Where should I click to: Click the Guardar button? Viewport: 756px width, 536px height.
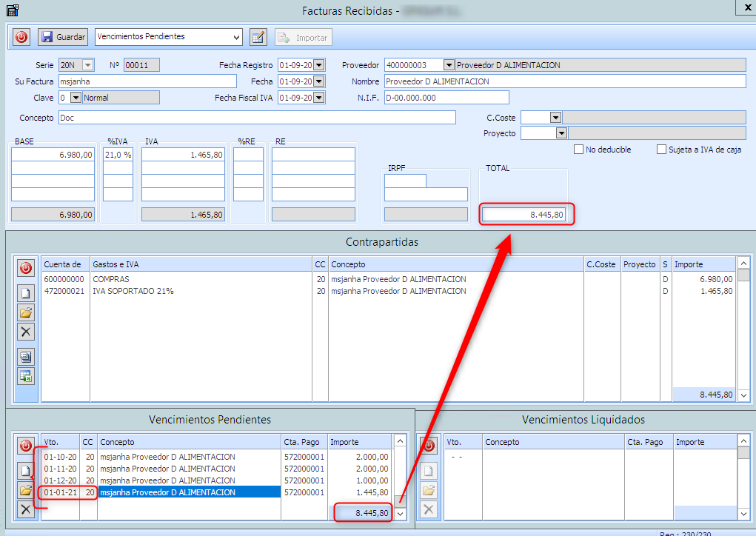point(63,37)
